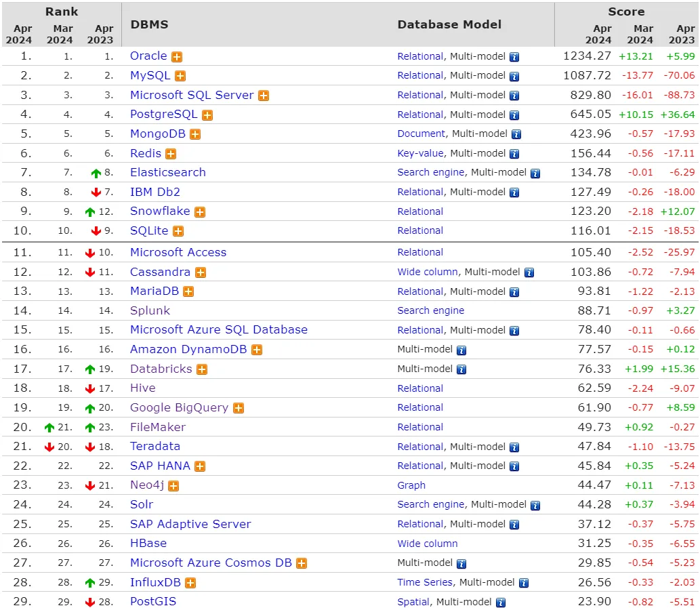The image size is (700, 610).
Task: Click the info icon in the PostGIS row
Action: 501,603
